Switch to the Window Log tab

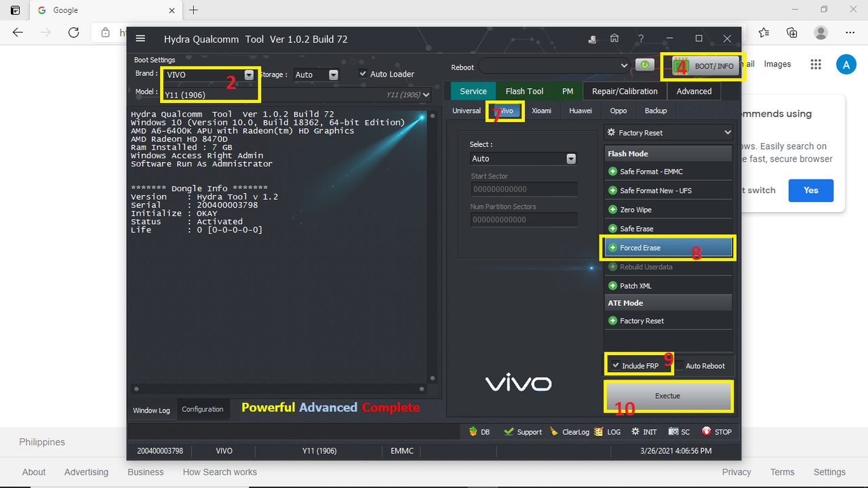151,410
